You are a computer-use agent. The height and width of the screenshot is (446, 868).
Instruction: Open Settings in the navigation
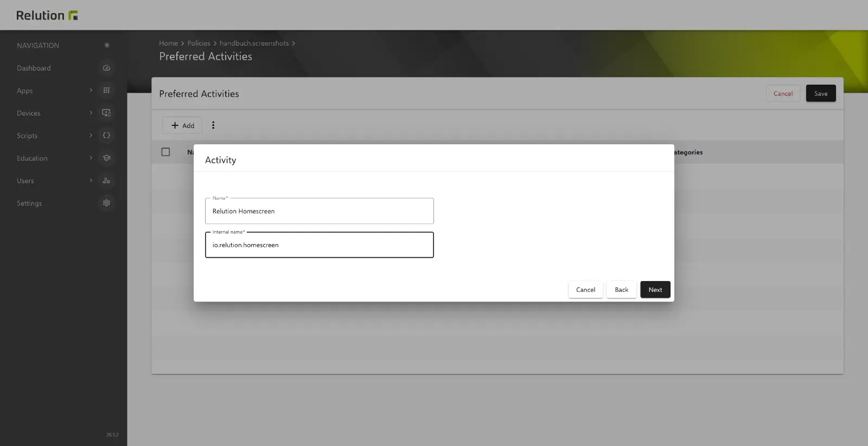coord(29,203)
